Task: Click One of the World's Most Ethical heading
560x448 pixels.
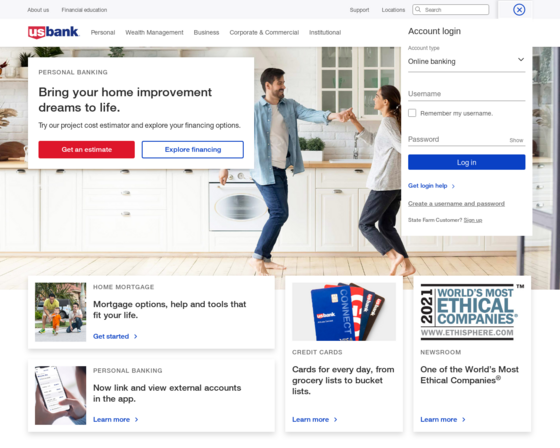Action: click(x=469, y=375)
